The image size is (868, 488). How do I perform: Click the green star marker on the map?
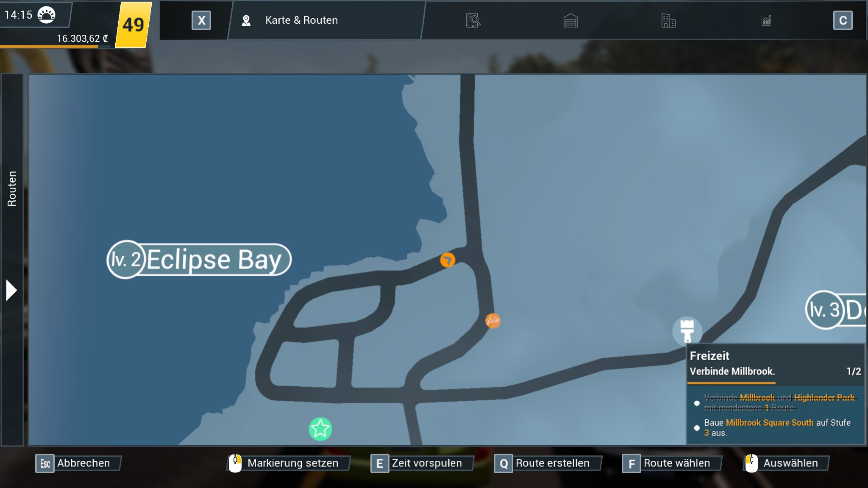coord(320,429)
